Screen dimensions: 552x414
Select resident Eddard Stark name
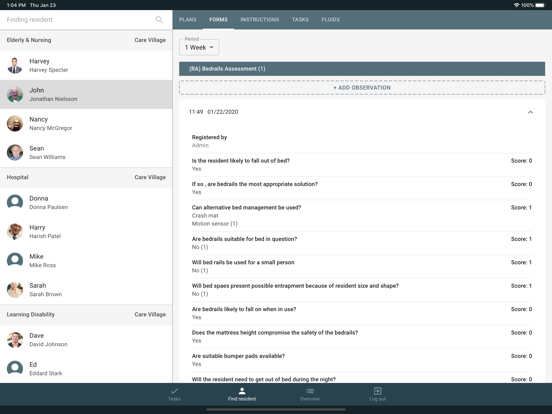pos(46,373)
